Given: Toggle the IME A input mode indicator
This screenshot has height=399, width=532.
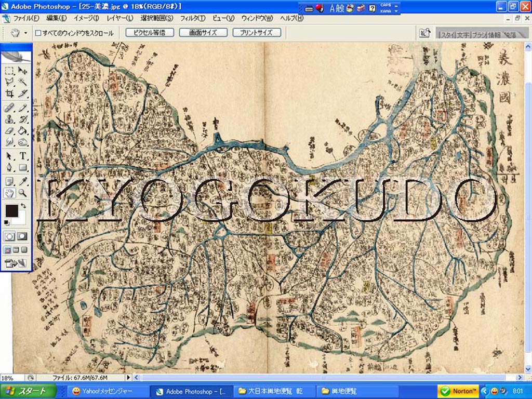Looking at the screenshot, I should click(x=332, y=8).
